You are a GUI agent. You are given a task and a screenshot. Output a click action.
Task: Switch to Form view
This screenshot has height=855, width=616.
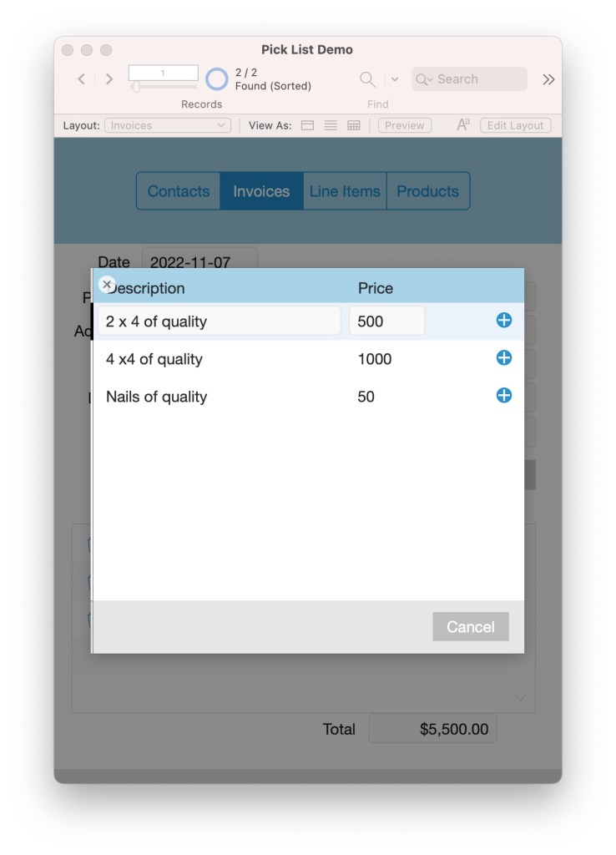coord(307,126)
